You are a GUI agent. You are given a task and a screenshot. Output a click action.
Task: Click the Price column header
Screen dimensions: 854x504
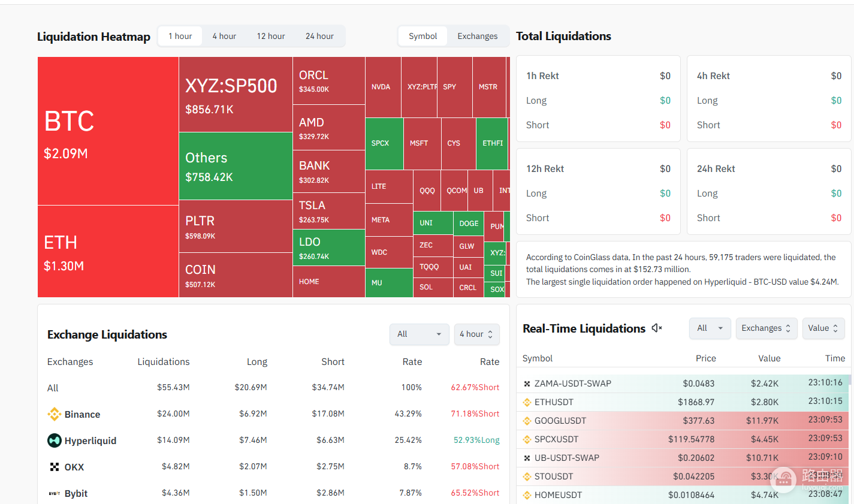[706, 358]
